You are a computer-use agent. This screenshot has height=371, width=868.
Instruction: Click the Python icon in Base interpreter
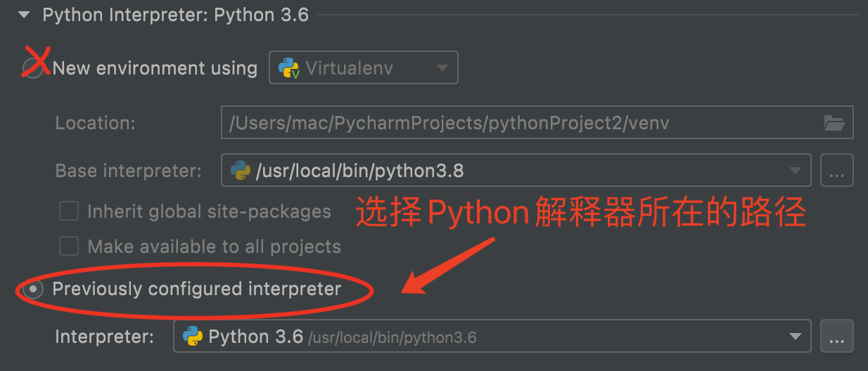coord(241,170)
